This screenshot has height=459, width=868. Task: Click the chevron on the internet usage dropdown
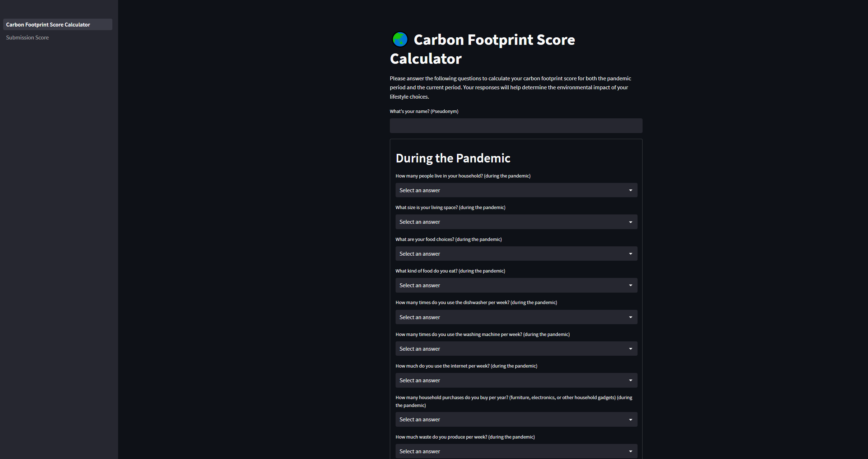click(631, 380)
